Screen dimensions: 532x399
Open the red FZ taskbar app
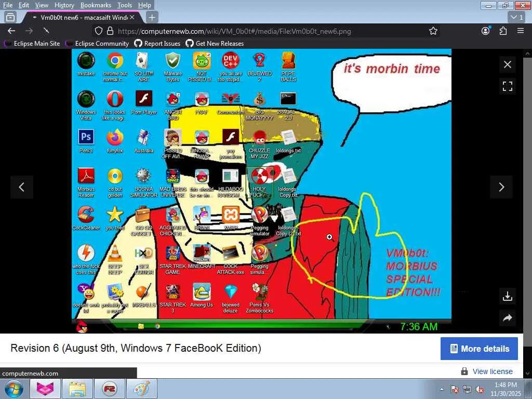[109, 389]
